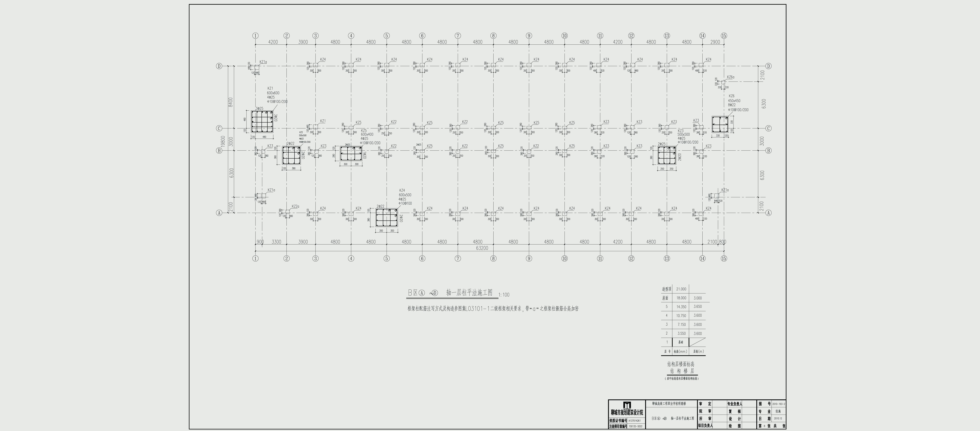The height and width of the screenshot is (431, 980).
Task: Click axis bubble 5 in the bottom row
Action: coord(387,258)
